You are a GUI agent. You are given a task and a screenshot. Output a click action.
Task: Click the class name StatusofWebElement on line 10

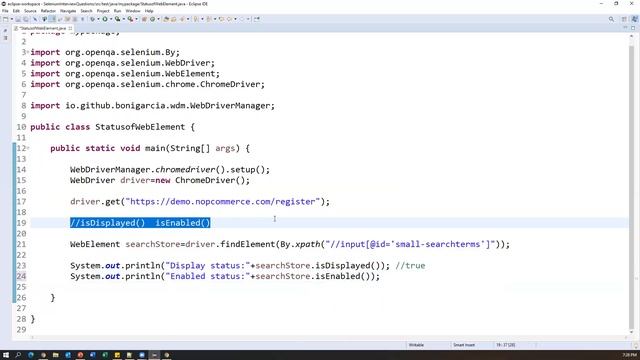click(140, 127)
